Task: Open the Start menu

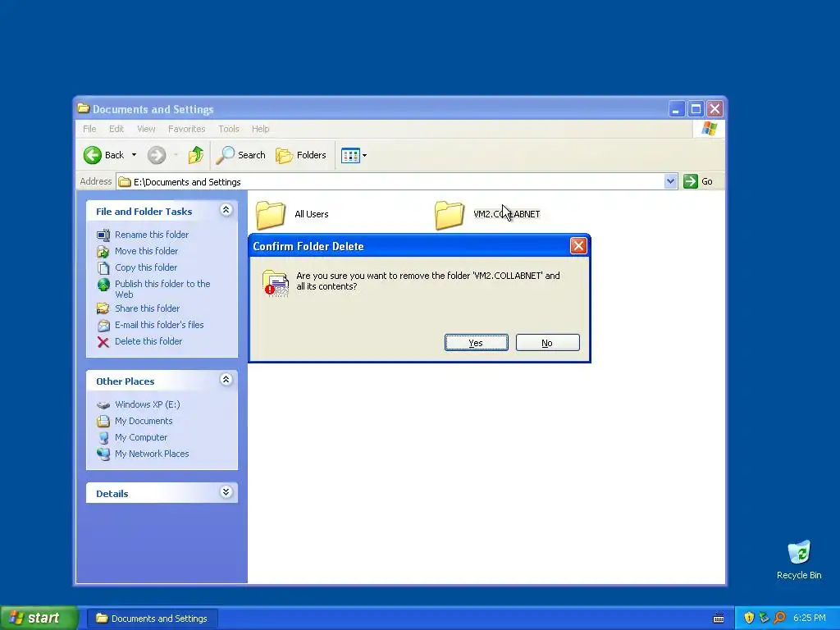Action: (39, 619)
